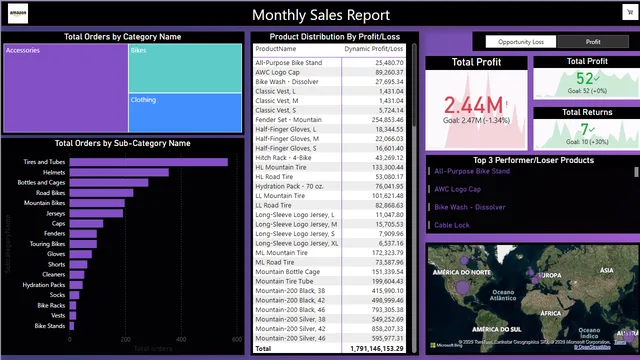The width and height of the screenshot is (640, 360).
Task: Select the Opportunity Loss toggle button
Action: [521, 42]
